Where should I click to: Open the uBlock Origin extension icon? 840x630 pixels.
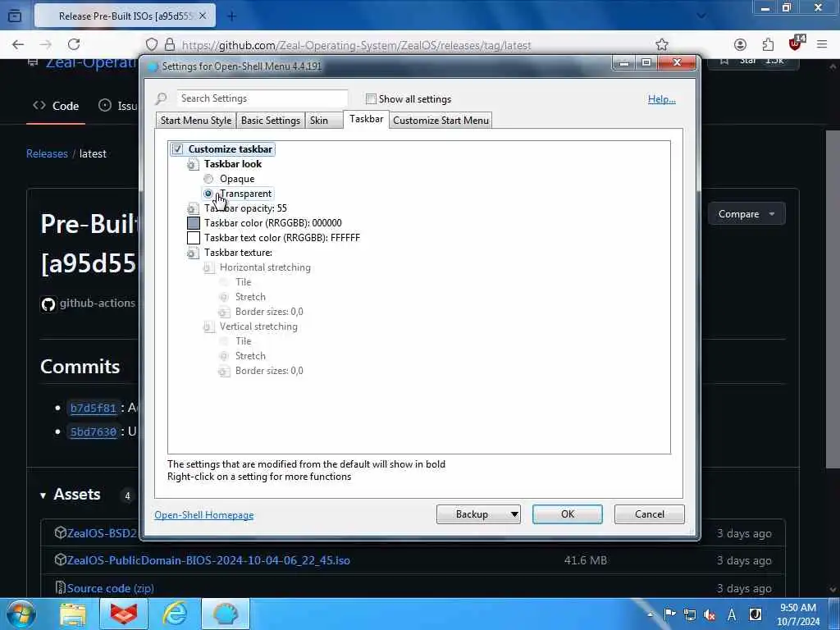796,43
